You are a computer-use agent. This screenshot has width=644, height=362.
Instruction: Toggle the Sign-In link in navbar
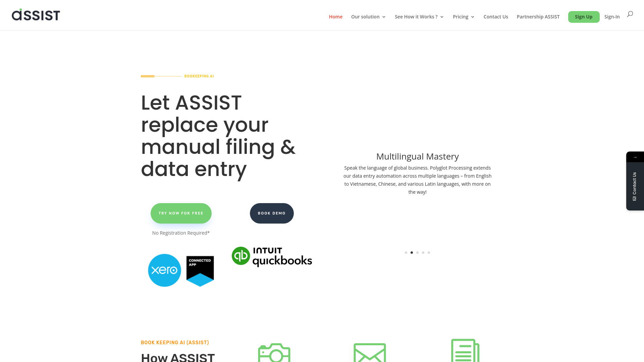click(612, 16)
